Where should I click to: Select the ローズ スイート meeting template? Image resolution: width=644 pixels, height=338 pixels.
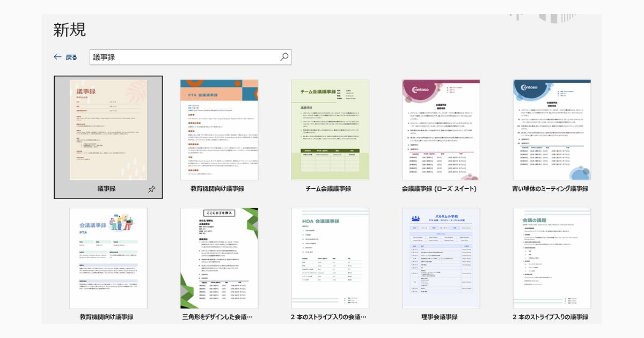(441, 130)
